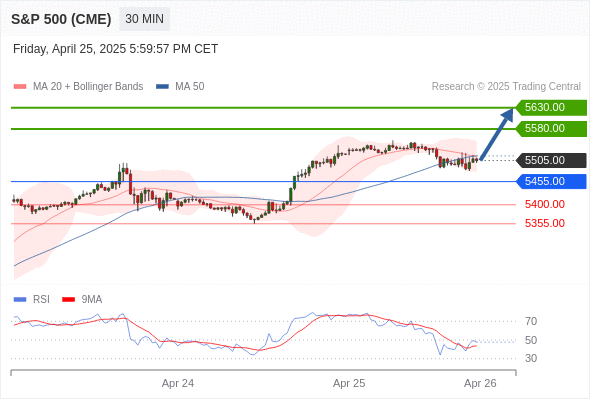Click the MA 50 blue legend swatch
Image resolution: width=590 pixels, height=400 pixels.
162,87
